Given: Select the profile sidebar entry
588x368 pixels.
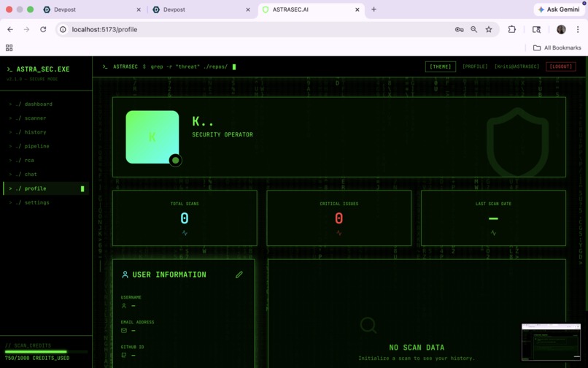Looking at the screenshot, I should coord(46,188).
